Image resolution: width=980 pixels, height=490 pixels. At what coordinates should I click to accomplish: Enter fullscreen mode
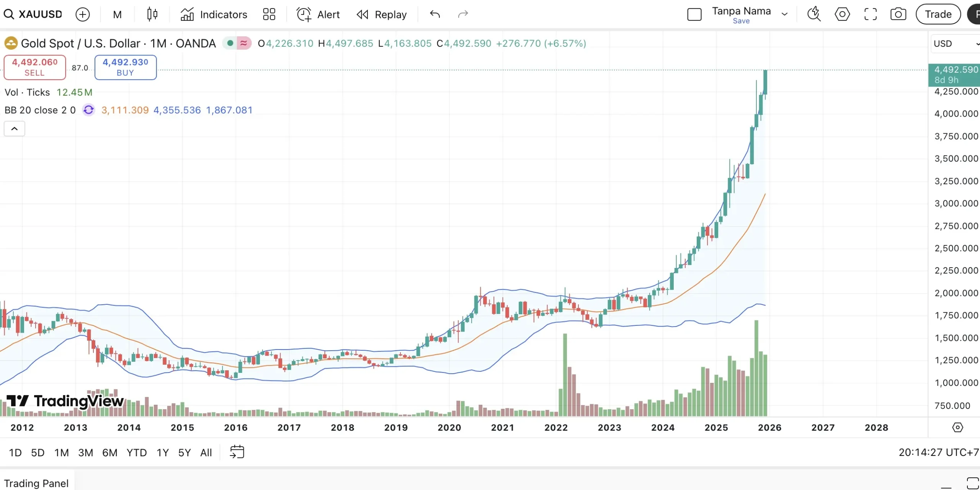coord(870,14)
